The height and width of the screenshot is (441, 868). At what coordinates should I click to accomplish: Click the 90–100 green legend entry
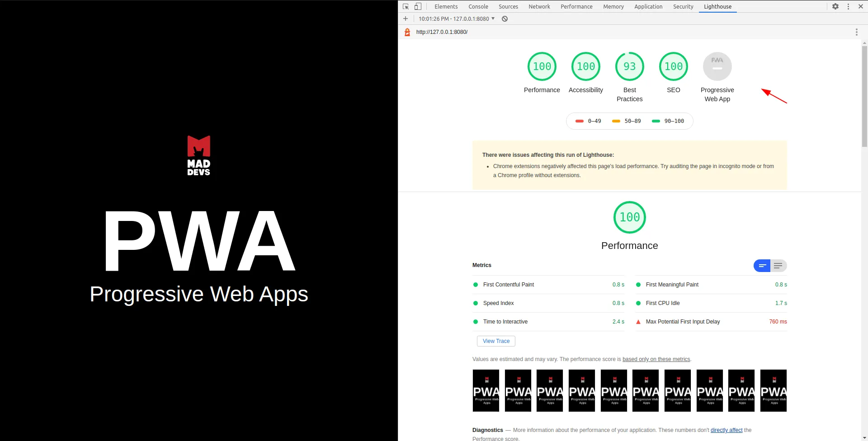point(668,121)
